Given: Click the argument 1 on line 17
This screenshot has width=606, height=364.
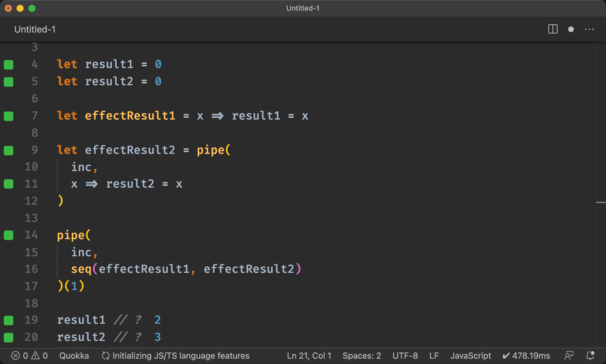Looking at the screenshot, I should coord(74,286).
